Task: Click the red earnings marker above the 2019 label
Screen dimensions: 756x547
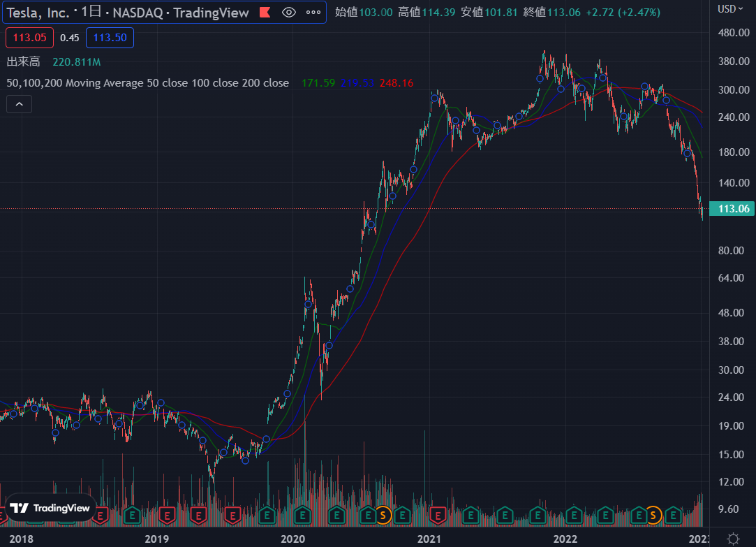Action: pyautogui.click(x=167, y=516)
